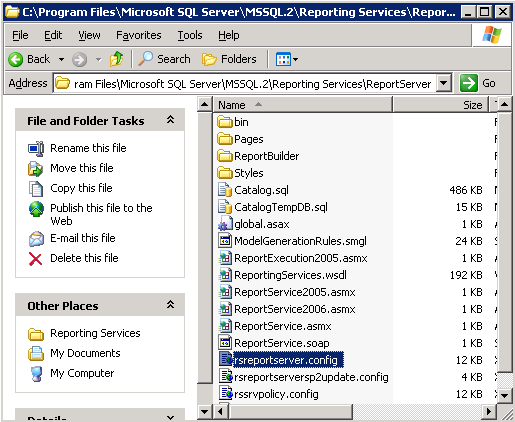The width and height of the screenshot is (515, 422).
Task: Select the bin folder icon
Action: 225,122
